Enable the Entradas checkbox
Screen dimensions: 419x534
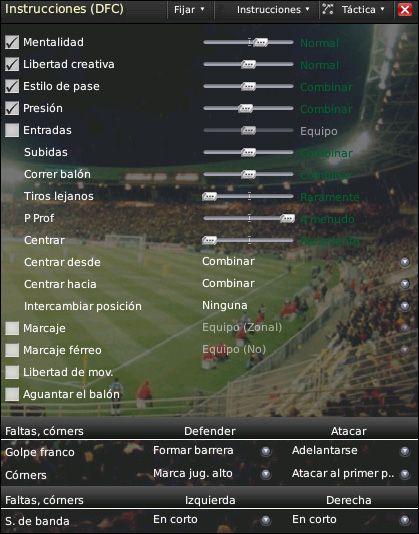pos(12,130)
